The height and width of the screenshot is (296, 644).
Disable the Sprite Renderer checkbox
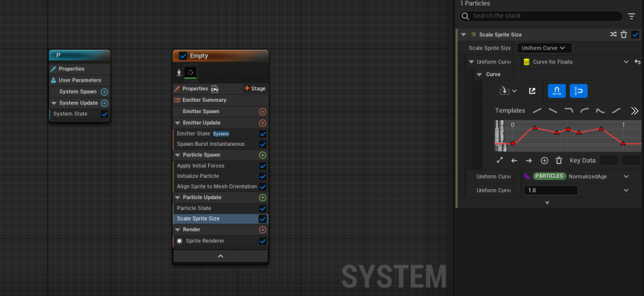click(262, 241)
